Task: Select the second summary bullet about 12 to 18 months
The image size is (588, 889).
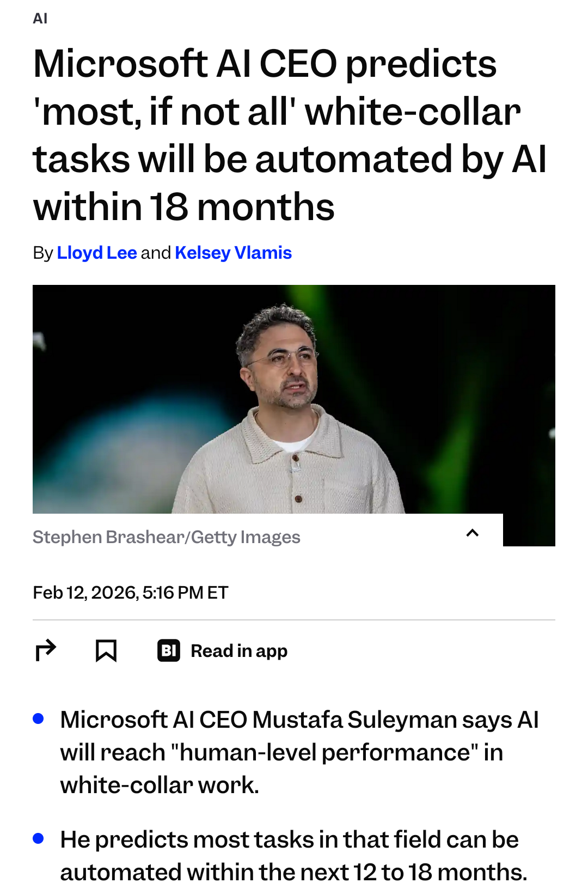Action: (x=294, y=856)
